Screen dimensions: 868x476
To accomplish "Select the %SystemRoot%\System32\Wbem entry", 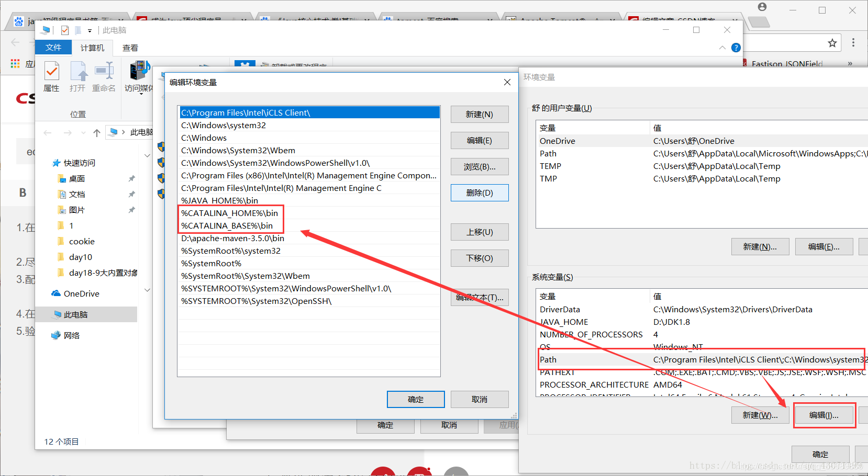I will click(309, 276).
